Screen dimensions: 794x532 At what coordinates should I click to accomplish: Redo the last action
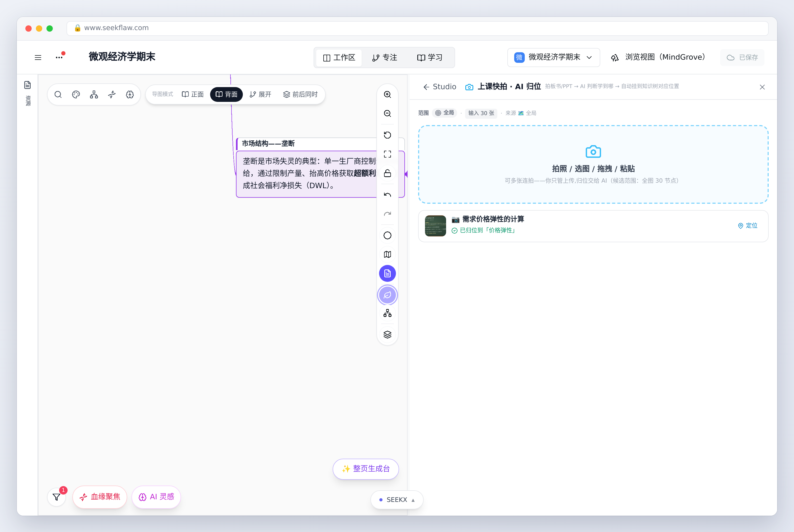tap(387, 214)
